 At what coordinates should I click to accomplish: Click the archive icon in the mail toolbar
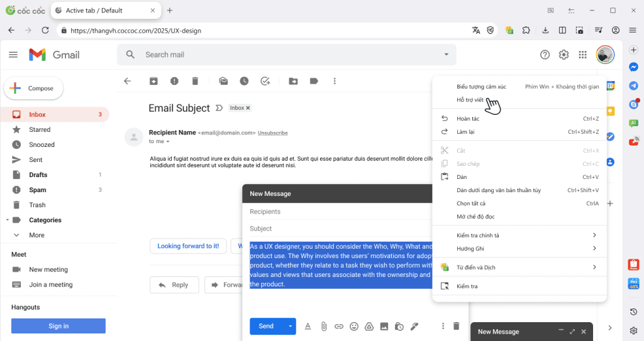click(x=153, y=81)
